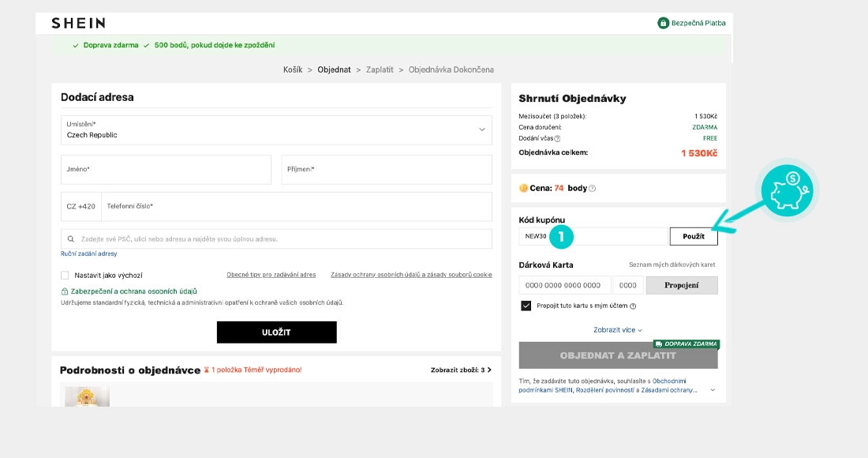
Task: Expand the terms agreement text chevron
Action: tap(713, 390)
